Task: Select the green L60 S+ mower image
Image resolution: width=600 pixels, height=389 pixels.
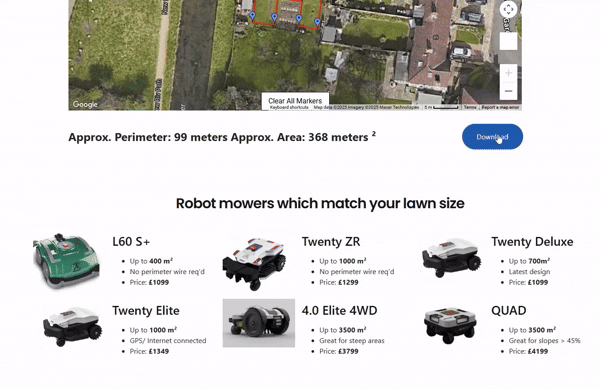Action: tap(66, 261)
